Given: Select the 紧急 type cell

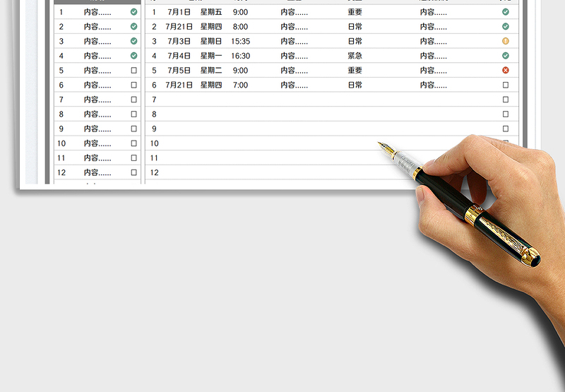Looking at the screenshot, I should (355, 56).
